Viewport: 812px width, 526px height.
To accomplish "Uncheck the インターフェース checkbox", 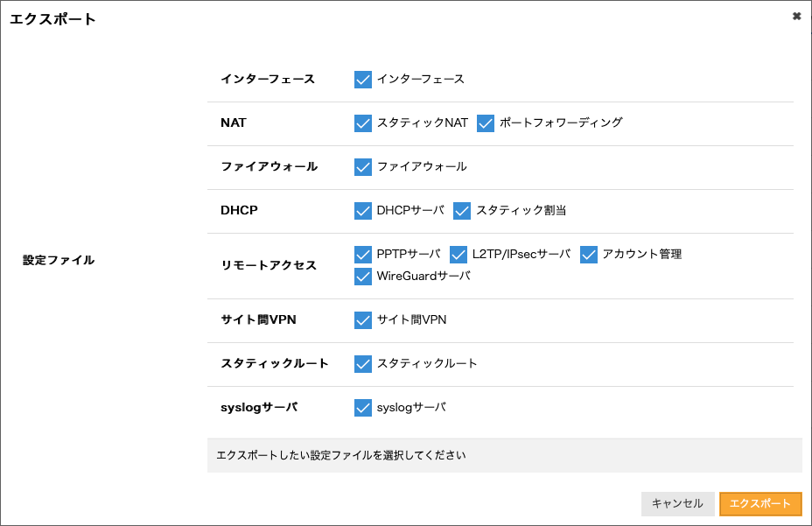I will point(363,80).
